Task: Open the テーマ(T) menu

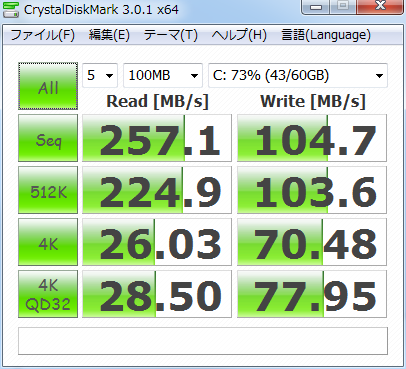Action: [x=171, y=35]
